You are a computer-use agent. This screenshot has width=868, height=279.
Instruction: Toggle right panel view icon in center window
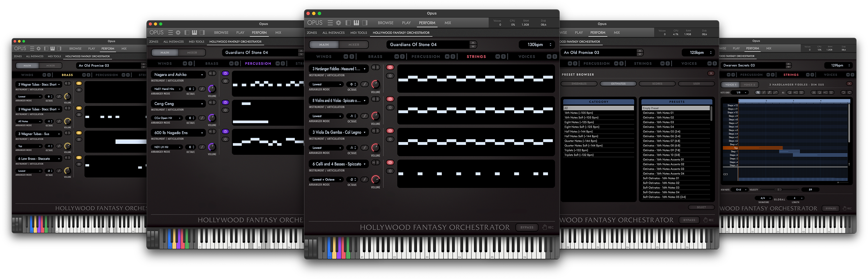tap(365, 23)
